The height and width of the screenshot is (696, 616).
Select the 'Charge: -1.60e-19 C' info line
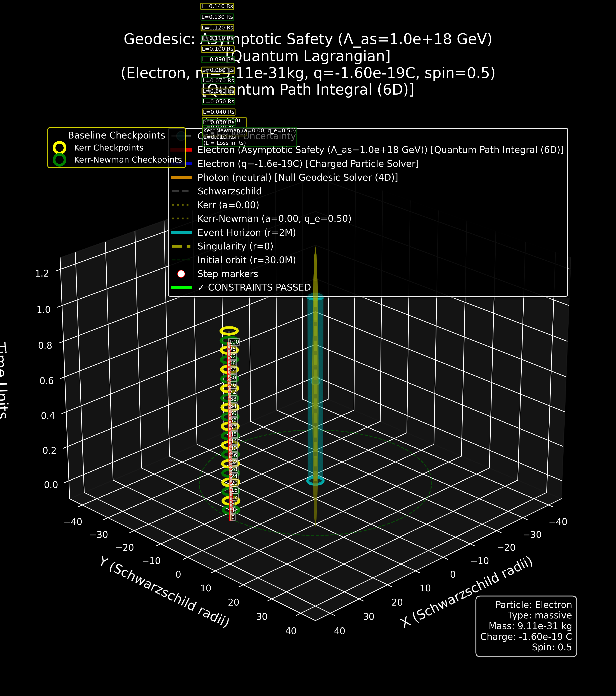526,636
